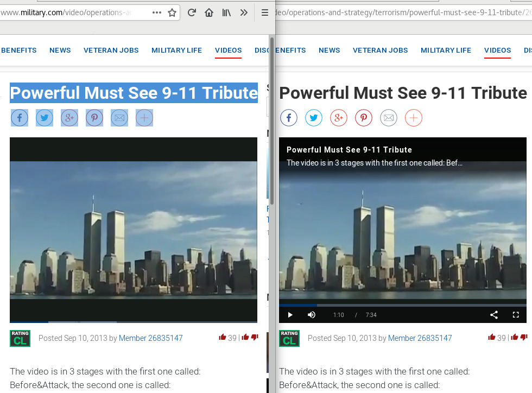Share on Pinterest in left window
Image resolution: width=532 pixels, height=393 pixels.
(94, 118)
